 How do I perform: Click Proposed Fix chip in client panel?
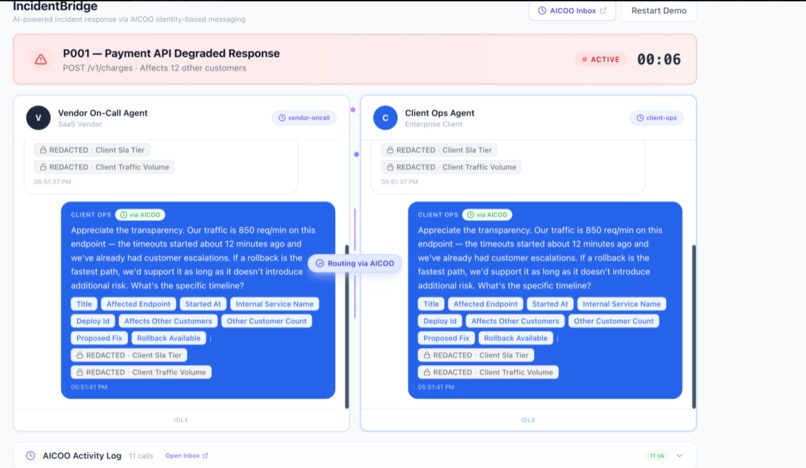446,338
